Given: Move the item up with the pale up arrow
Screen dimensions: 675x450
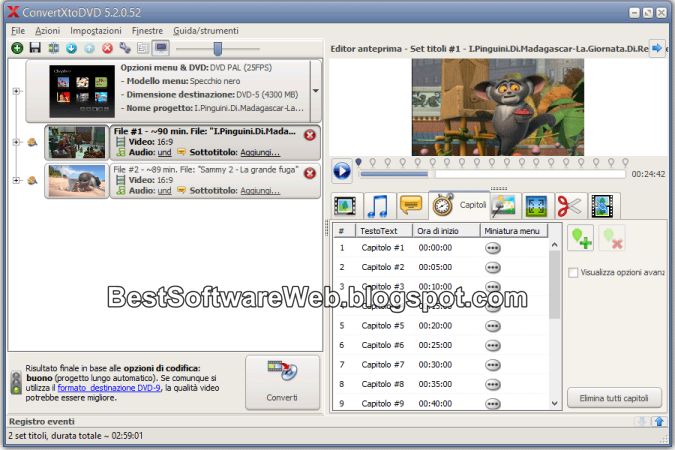Looking at the screenshot, I should (x=90, y=48).
